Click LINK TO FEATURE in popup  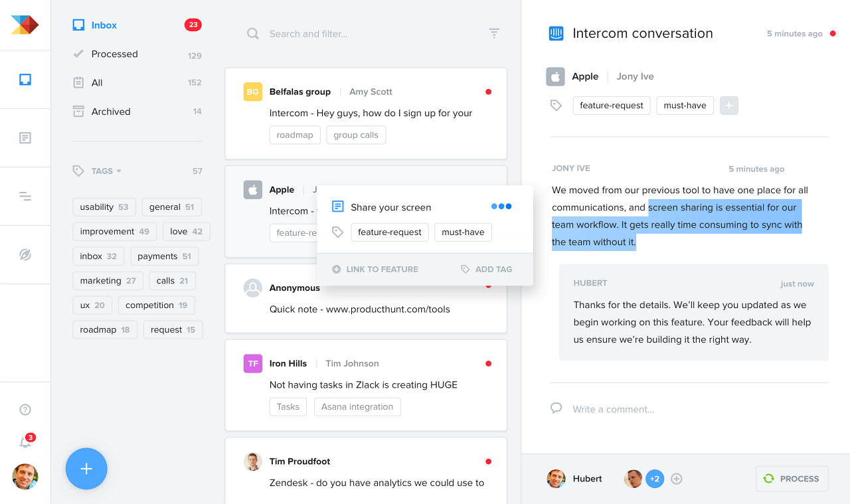tap(375, 269)
